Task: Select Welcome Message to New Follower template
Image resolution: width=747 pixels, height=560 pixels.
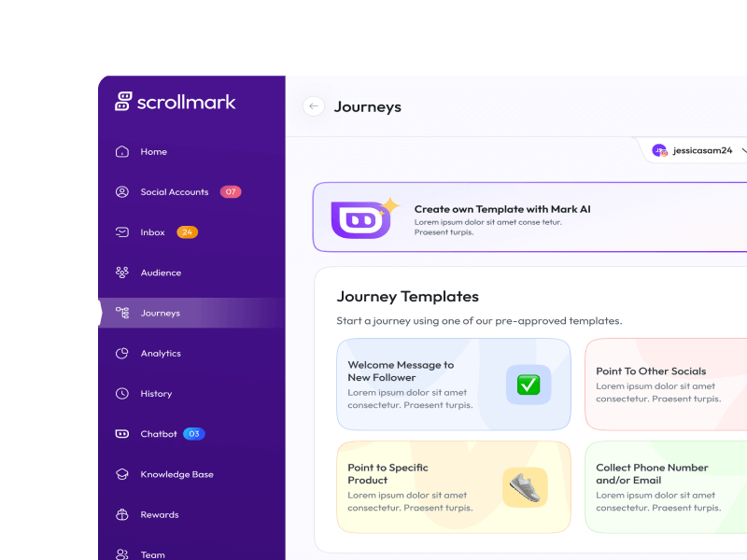Action: 454,385
